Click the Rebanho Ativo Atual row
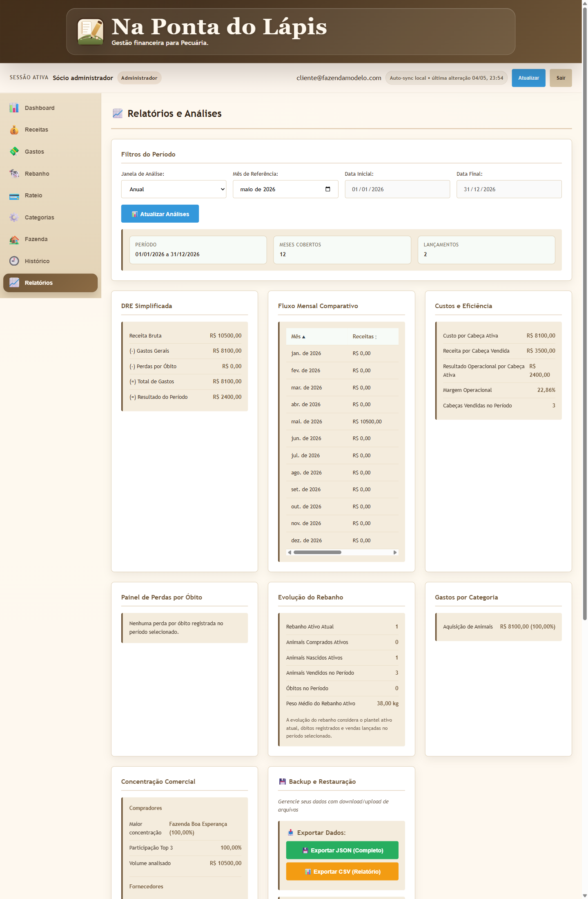 tap(342, 626)
